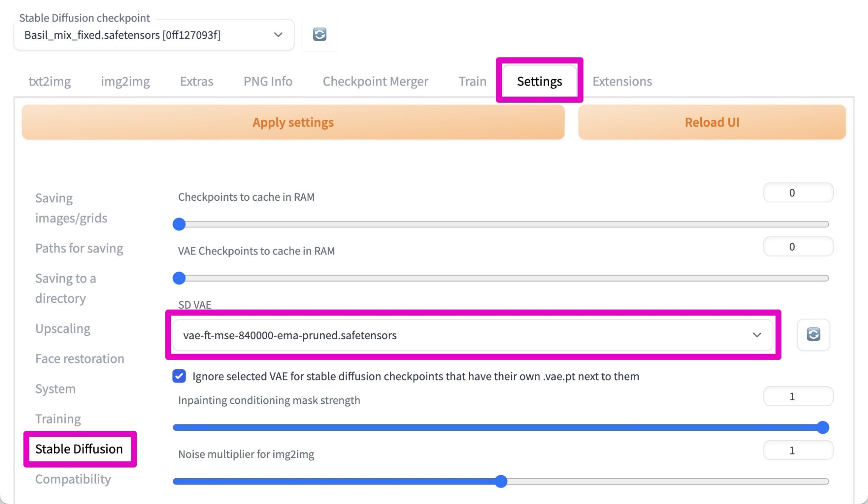The height and width of the screenshot is (504, 868).
Task: Switch to the Settings tab
Action: click(539, 81)
